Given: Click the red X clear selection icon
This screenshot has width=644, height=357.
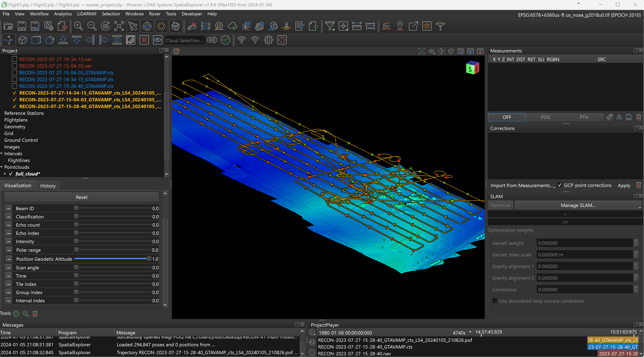Looking at the screenshot, I should pos(144,40).
